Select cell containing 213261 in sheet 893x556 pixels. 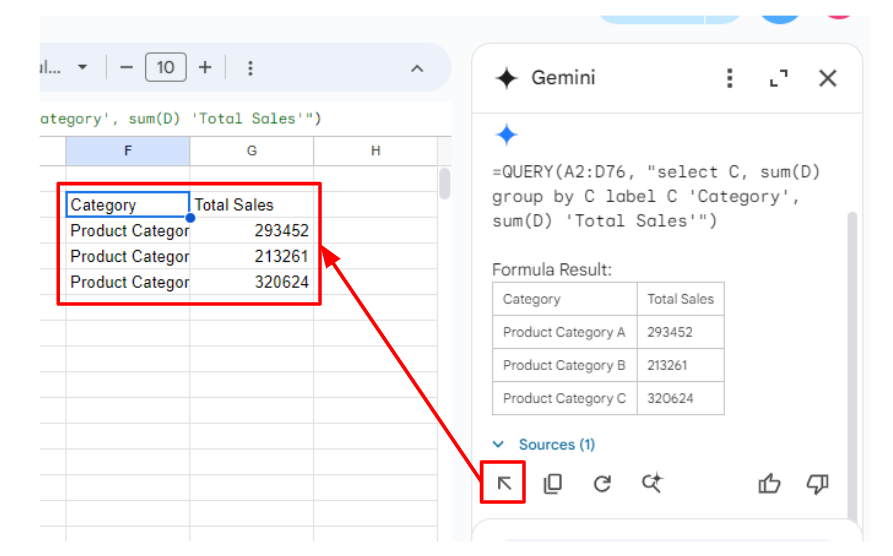[x=252, y=256]
